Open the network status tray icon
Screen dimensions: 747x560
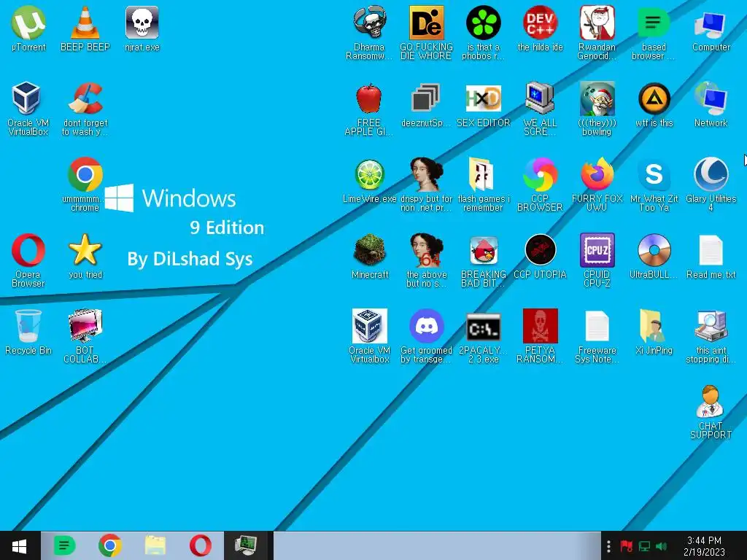click(644, 546)
